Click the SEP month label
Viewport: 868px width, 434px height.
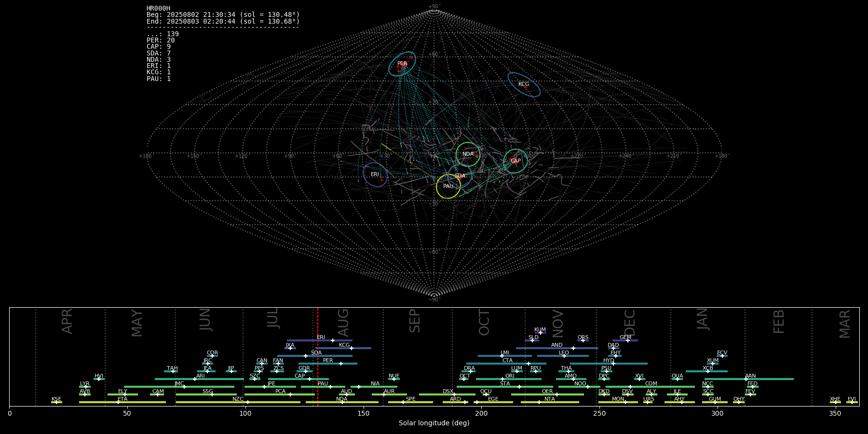(x=415, y=321)
